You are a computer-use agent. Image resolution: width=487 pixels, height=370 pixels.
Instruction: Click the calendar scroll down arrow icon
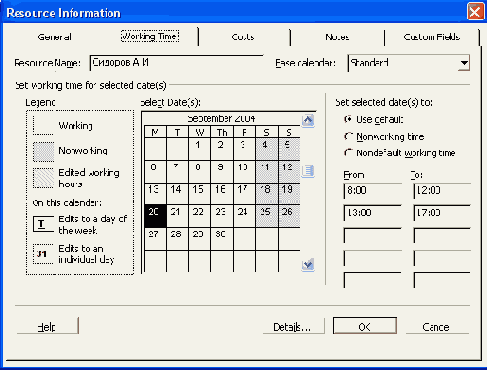[308, 265]
